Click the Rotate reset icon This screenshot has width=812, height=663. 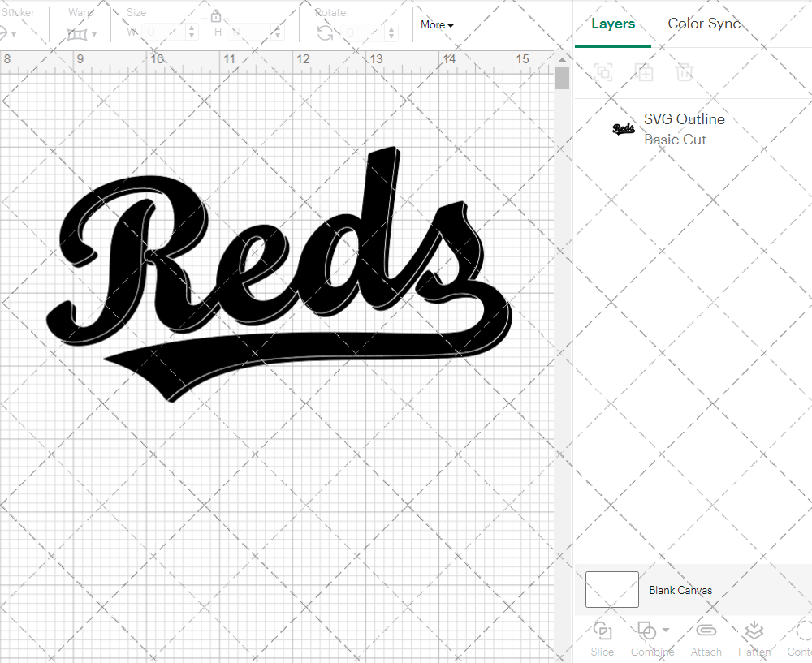point(323,32)
